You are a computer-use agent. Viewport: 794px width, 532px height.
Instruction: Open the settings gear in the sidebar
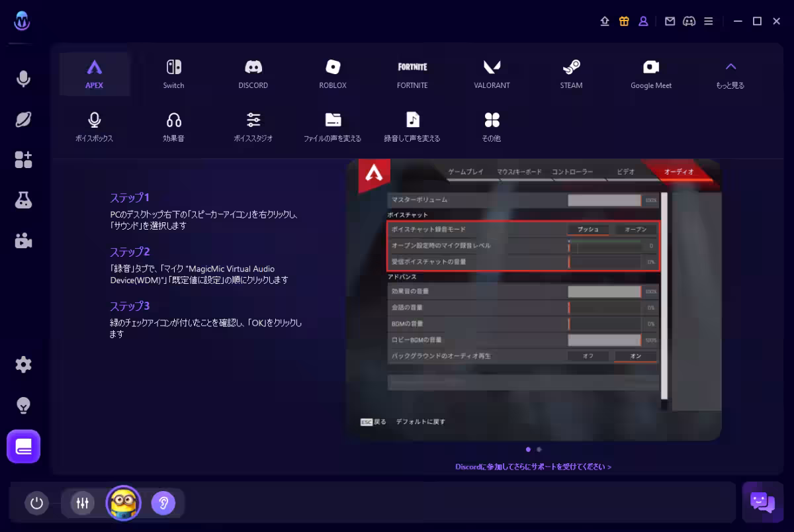[23, 365]
